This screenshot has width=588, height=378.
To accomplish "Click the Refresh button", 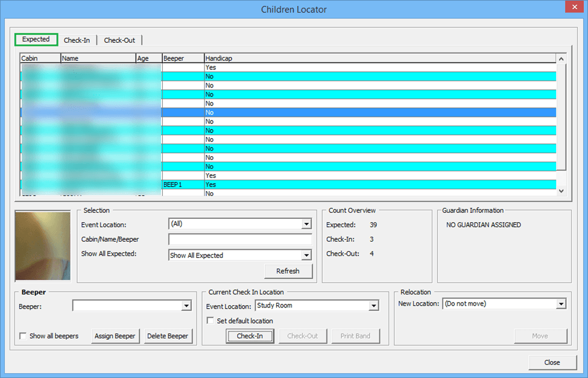I will point(288,271).
